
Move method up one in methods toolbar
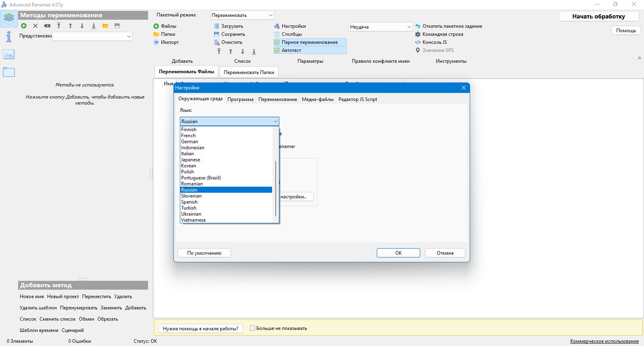[70, 26]
